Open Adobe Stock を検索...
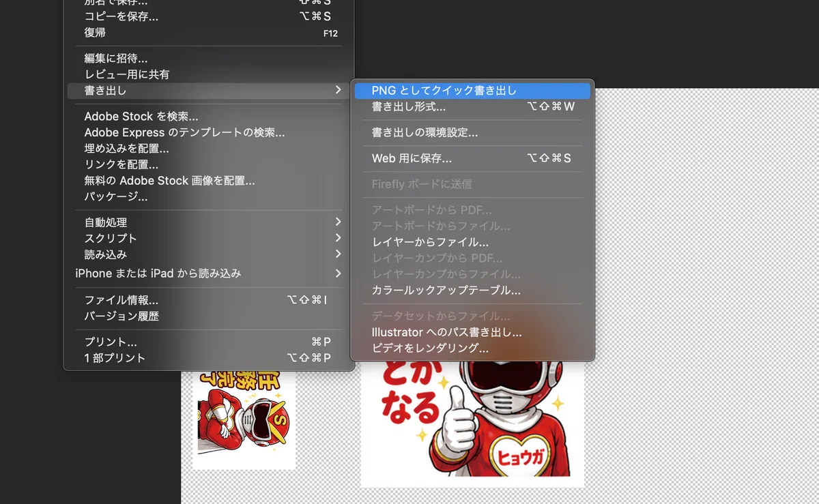The image size is (819, 504). pos(209,117)
